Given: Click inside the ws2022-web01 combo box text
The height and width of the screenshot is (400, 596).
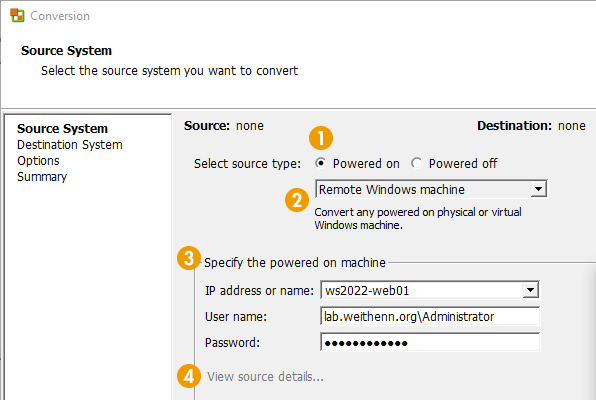Looking at the screenshot, I should [x=422, y=290].
